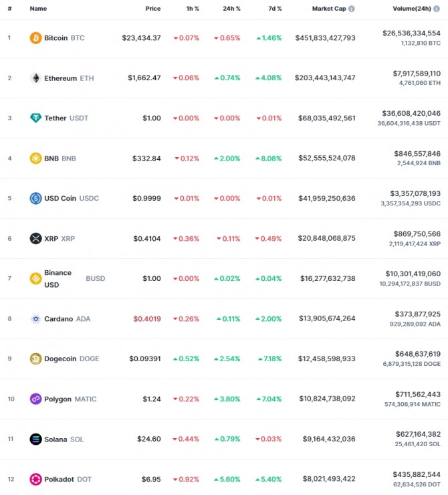Sort by 24h % column header
This screenshot has height=495, width=448.
(231, 9)
